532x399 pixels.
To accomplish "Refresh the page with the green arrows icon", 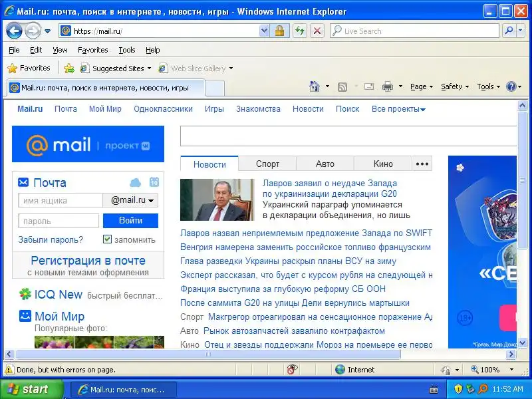I will click(300, 31).
